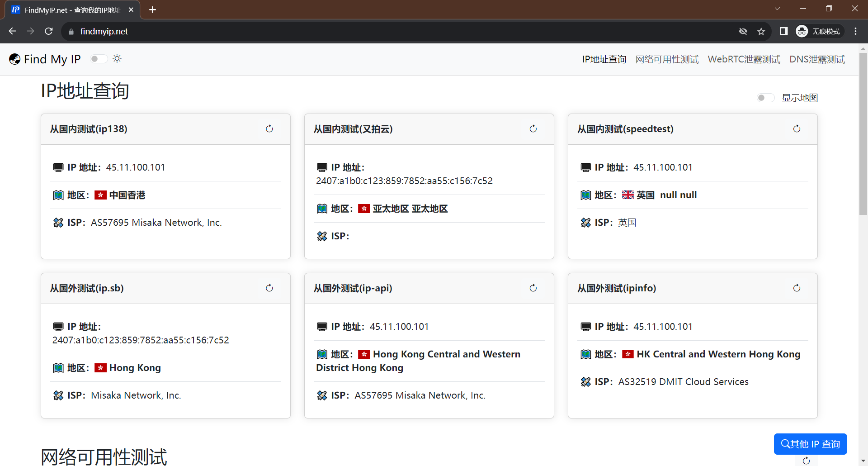The width and height of the screenshot is (868, 466).
Task: Open the 无痕模式 incognito profile menu
Action: [x=819, y=31]
